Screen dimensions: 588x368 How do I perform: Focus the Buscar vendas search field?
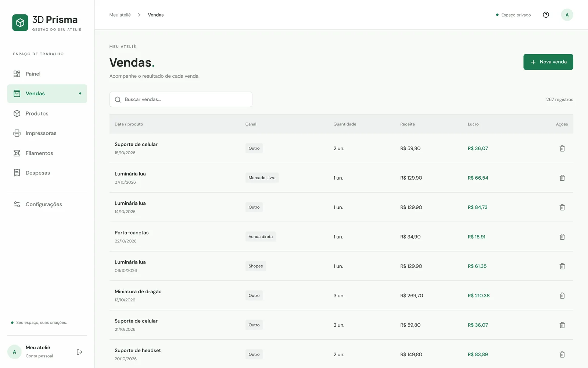tap(181, 99)
